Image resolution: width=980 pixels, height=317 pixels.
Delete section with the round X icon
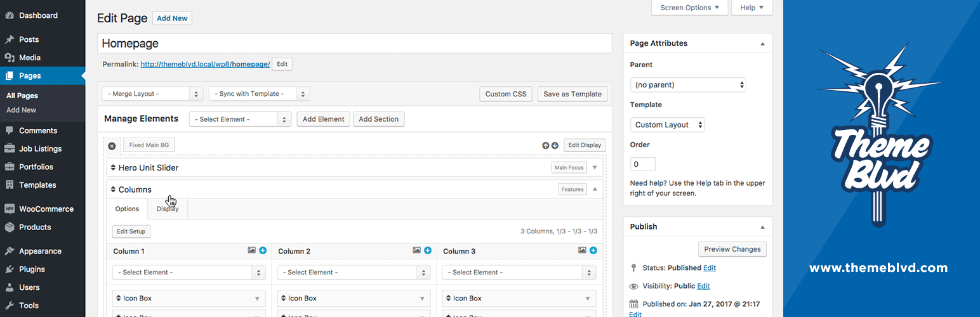[112, 146]
